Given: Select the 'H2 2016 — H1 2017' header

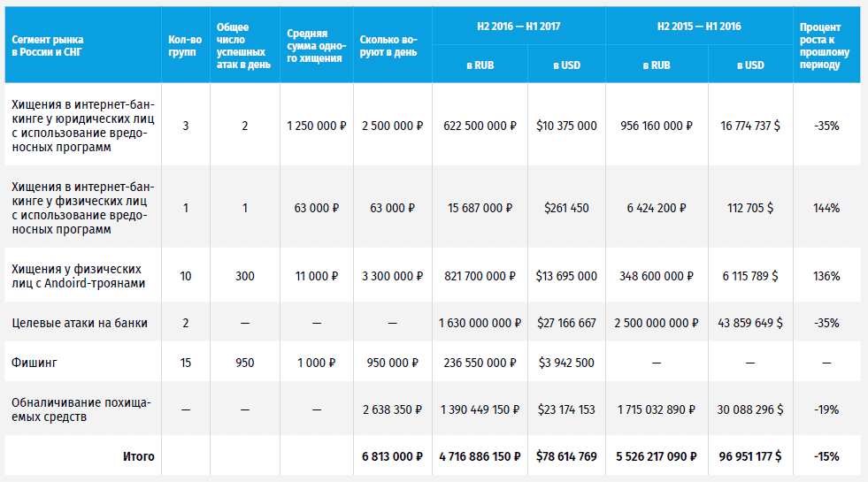Looking at the screenshot, I should [518, 27].
